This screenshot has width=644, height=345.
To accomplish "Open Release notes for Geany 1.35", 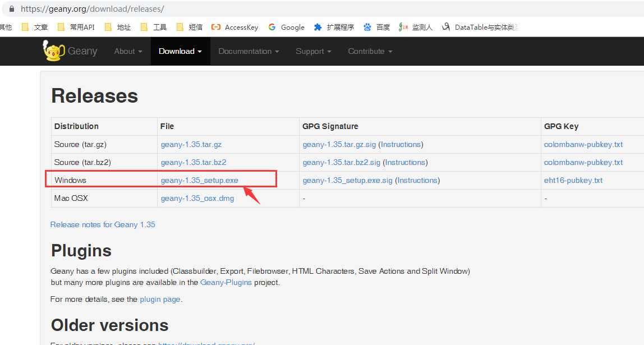I will coord(103,224).
